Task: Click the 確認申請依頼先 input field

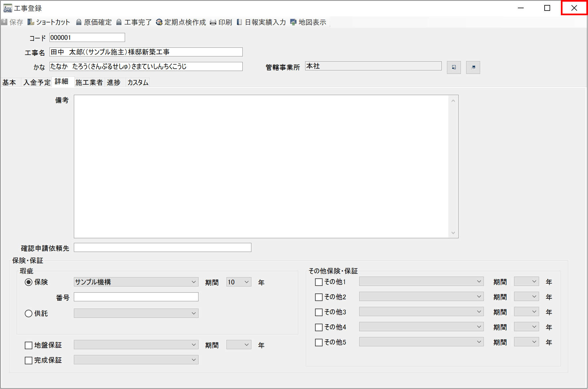Action: click(162, 248)
